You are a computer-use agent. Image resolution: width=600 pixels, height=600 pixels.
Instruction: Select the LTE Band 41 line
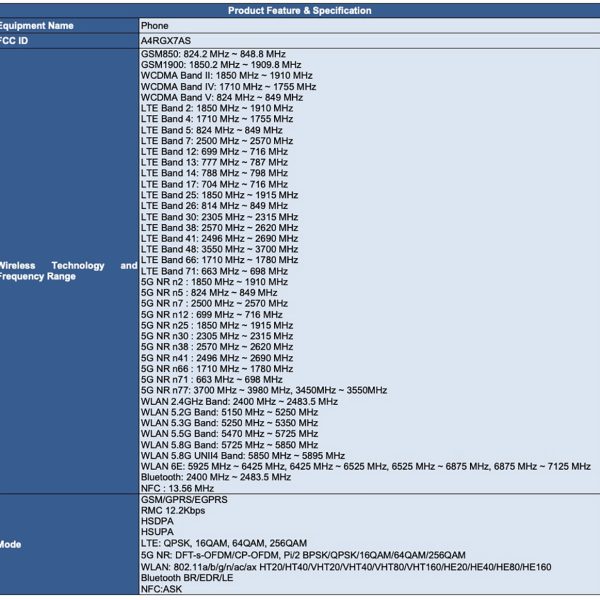point(219,239)
